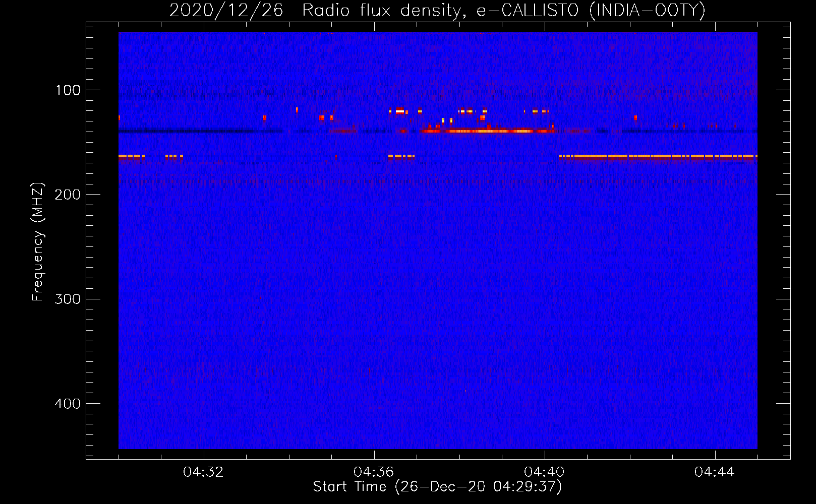The height and width of the screenshot is (504, 816).
Task: Click the "300" frequency tick label
Action: pyautogui.click(x=68, y=299)
